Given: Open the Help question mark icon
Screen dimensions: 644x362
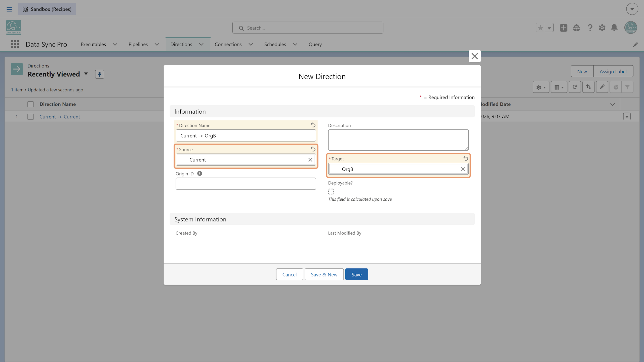Looking at the screenshot, I should [x=590, y=28].
